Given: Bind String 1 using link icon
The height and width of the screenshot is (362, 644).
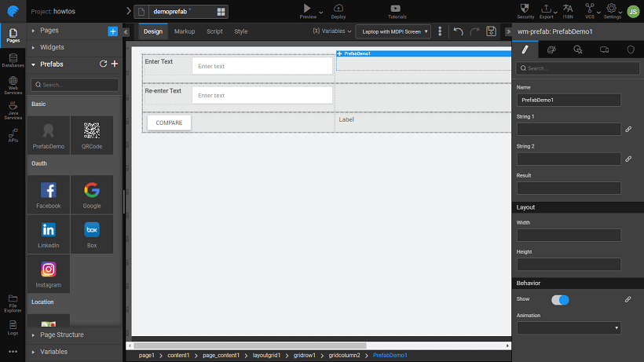Looking at the screenshot, I should click(x=628, y=129).
